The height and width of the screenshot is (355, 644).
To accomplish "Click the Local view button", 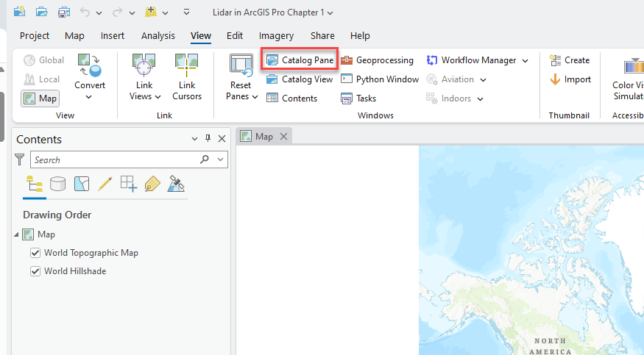I will (41, 79).
